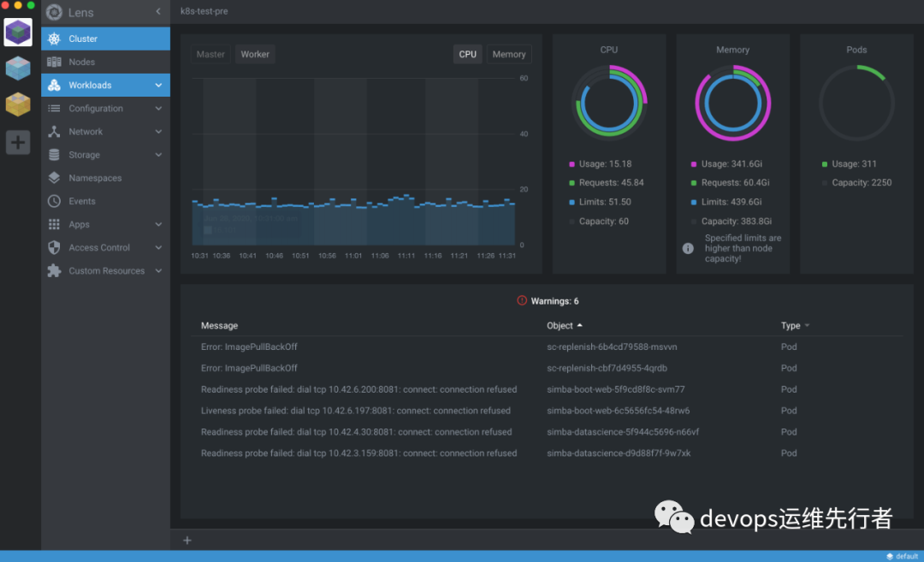Show Master nodes metrics
924x562 pixels.
[210, 54]
